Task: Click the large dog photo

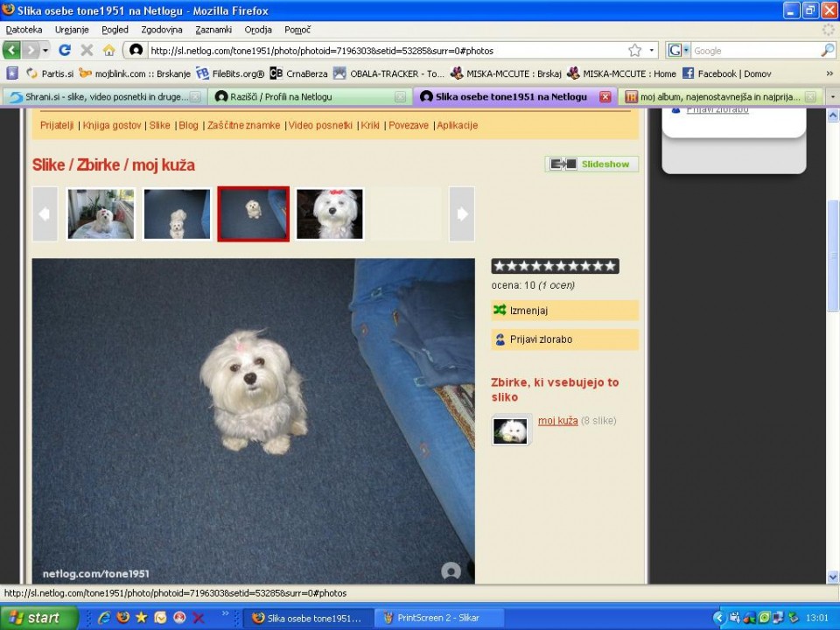Action: pos(254,421)
